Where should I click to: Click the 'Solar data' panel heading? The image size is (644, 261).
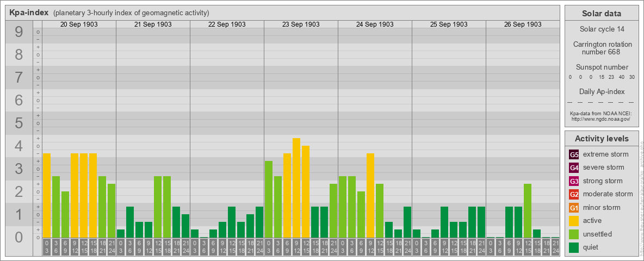point(601,14)
